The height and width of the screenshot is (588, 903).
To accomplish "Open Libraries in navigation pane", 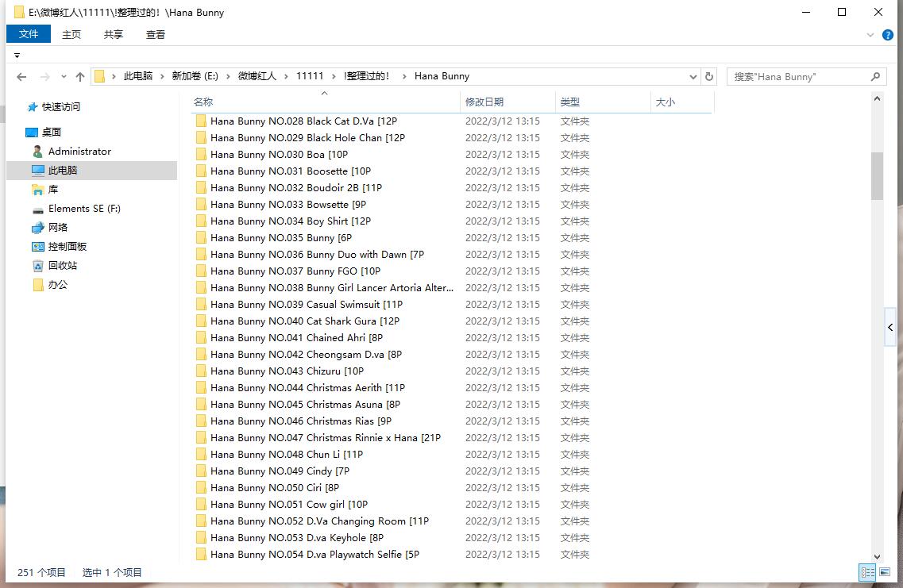I will pyautogui.click(x=53, y=190).
